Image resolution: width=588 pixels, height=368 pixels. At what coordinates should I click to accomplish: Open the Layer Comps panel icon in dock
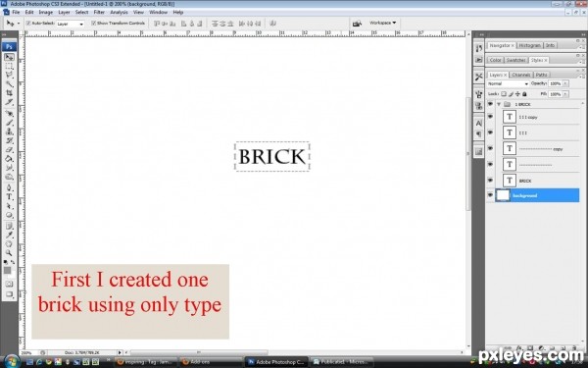(x=479, y=151)
